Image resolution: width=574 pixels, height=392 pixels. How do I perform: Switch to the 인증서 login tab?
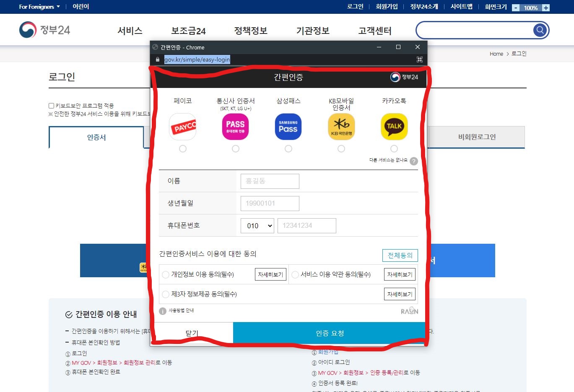click(96, 137)
